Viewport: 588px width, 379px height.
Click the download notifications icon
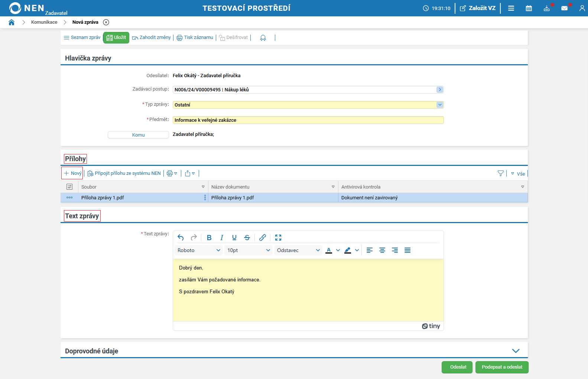tap(546, 8)
